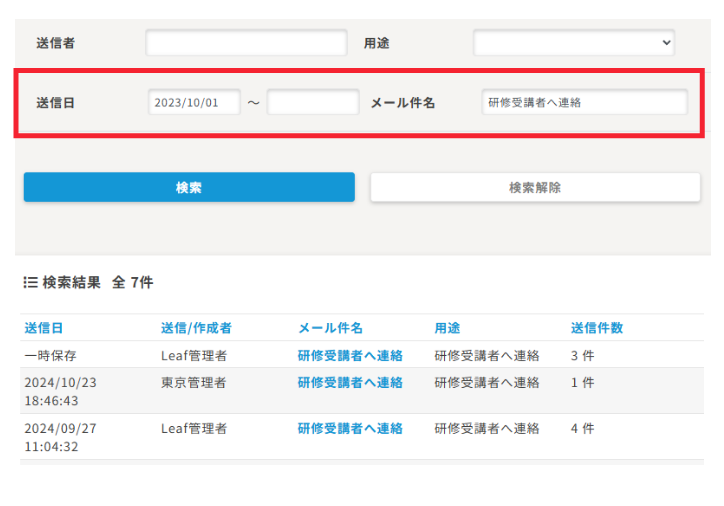Click the 2024/09/27 11:04:32 date cell
The width and height of the screenshot is (724, 506).
[60, 438]
